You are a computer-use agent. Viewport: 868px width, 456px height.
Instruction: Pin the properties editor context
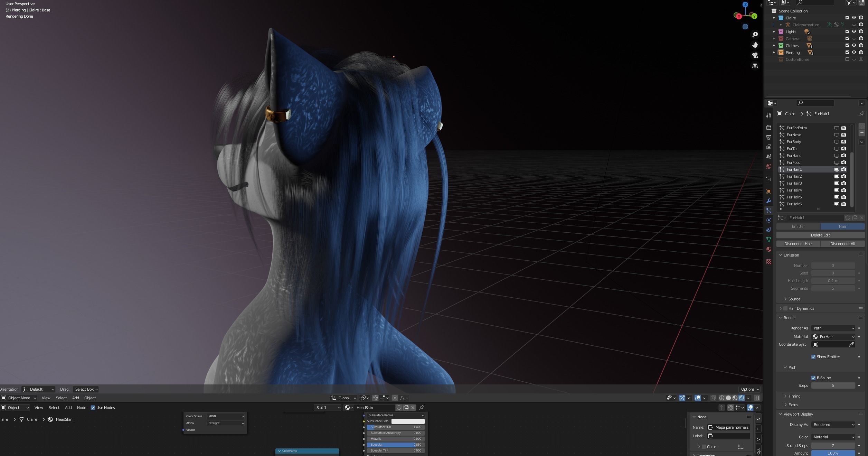[861, 114]
